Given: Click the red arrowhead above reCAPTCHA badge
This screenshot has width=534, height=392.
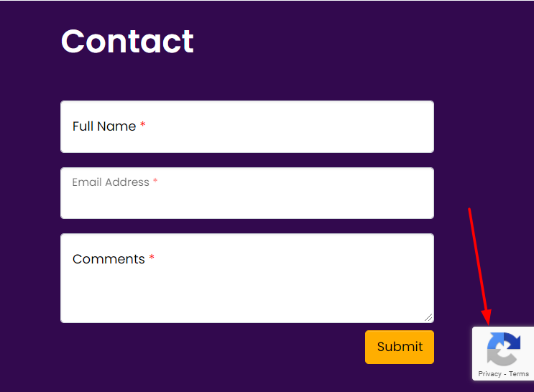Looking at the screenshot, I should [487, 317].
